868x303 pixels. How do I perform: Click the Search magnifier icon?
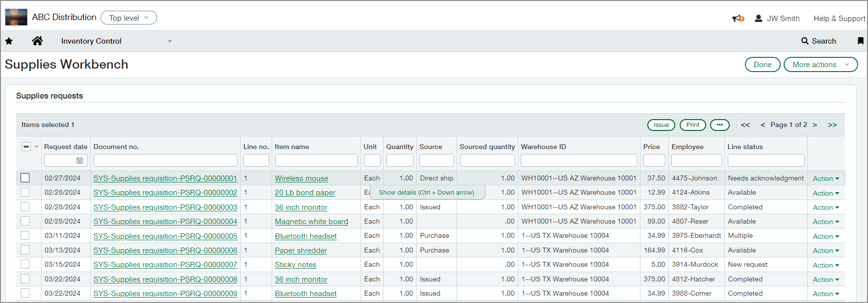(805, 41)
